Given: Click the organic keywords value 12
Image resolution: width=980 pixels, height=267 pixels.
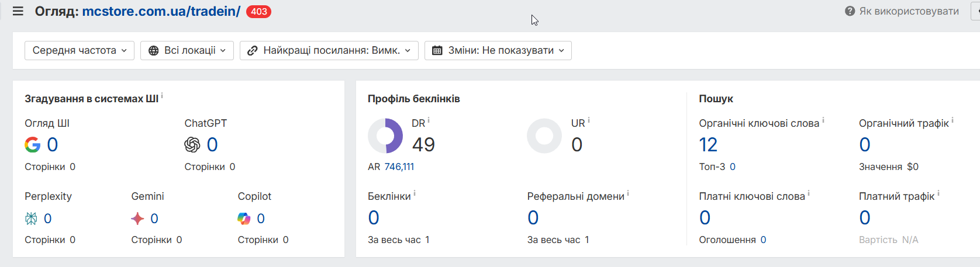Looking at the screenshot, I should 708,144.
